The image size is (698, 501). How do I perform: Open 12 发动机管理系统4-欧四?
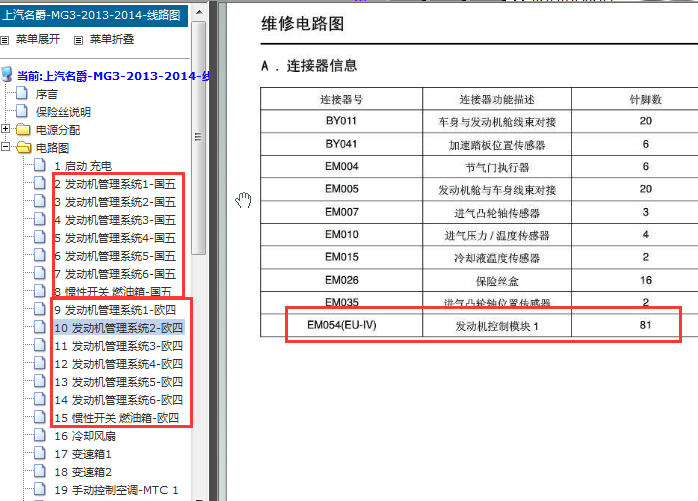118,364
